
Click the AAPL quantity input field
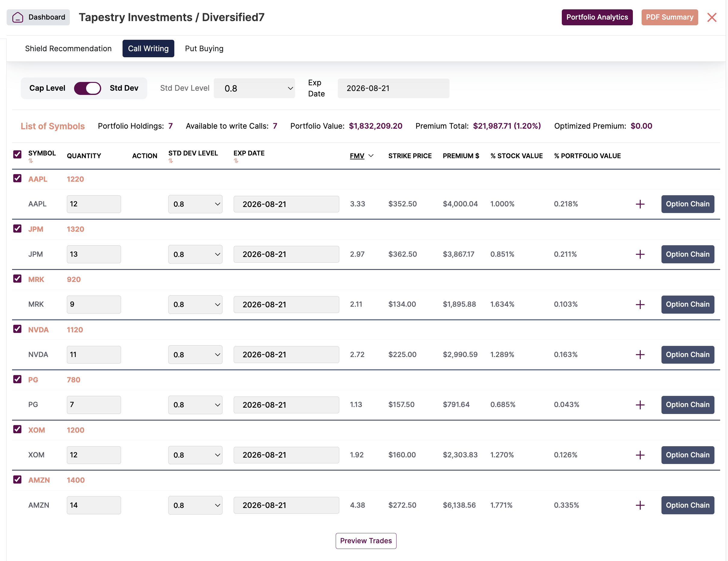pos(94,204)
